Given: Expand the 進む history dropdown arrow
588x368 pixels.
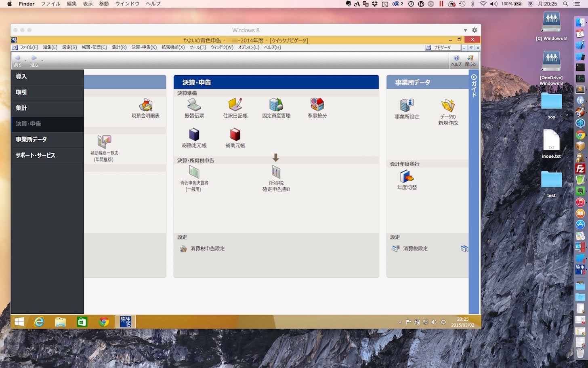Looking at the screenshot, I should [42, 60].
